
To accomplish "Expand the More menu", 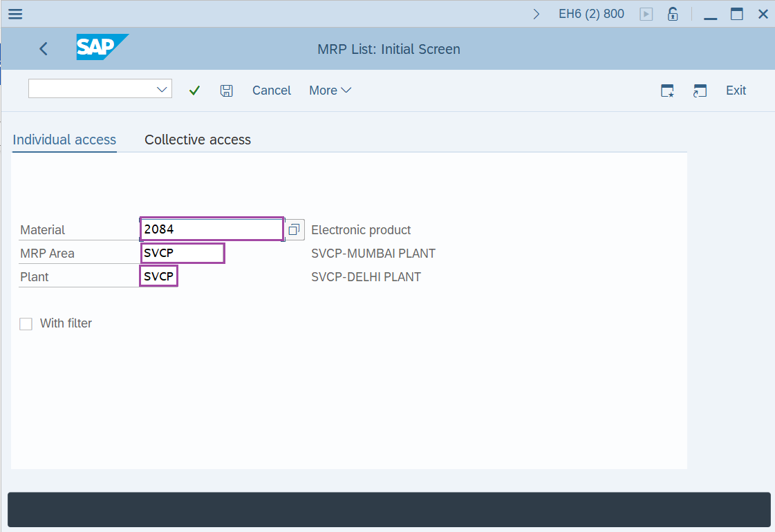I will [x=330, y=90].
